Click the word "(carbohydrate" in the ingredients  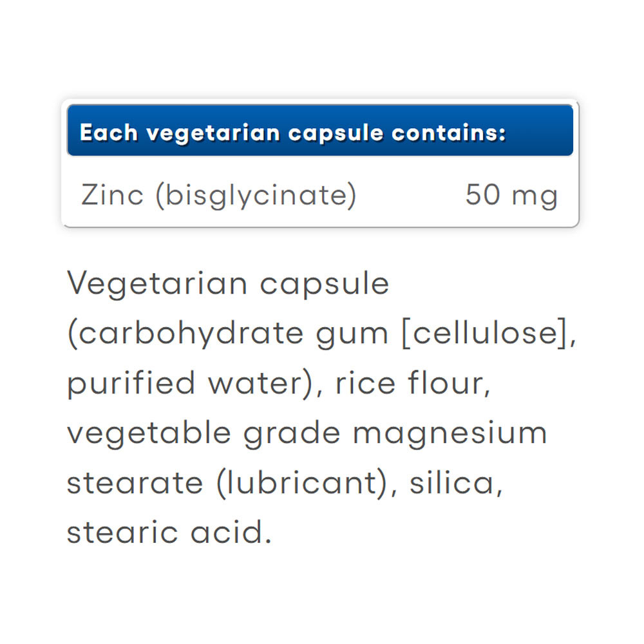(187, 334)
